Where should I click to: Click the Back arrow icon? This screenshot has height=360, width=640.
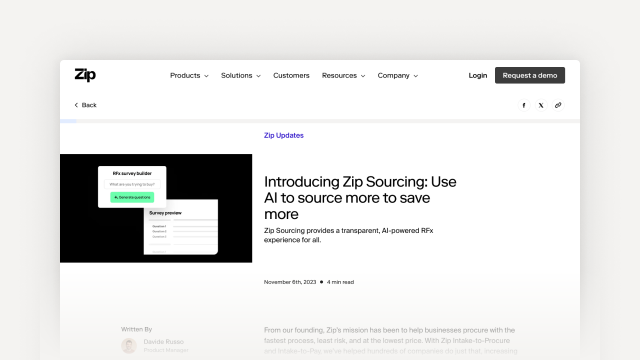[76, 105]
